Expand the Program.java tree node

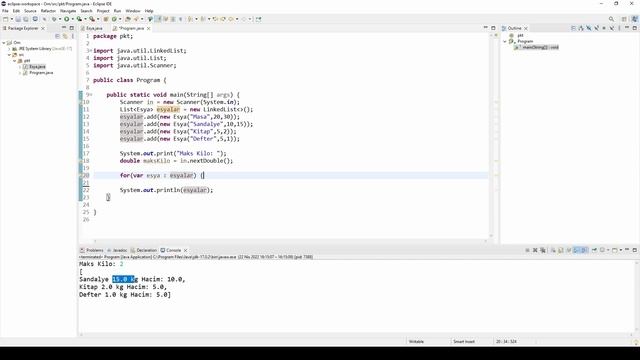[20, 73]
